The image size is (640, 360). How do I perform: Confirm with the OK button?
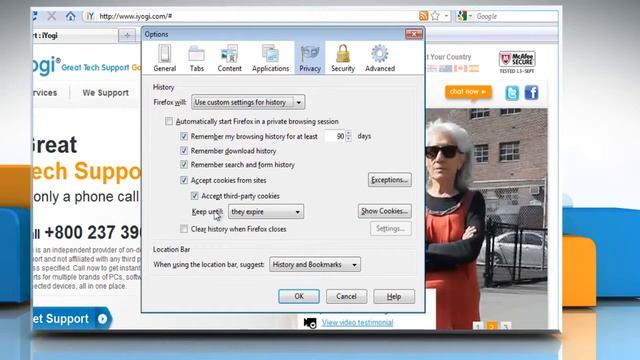click(299, 296)
